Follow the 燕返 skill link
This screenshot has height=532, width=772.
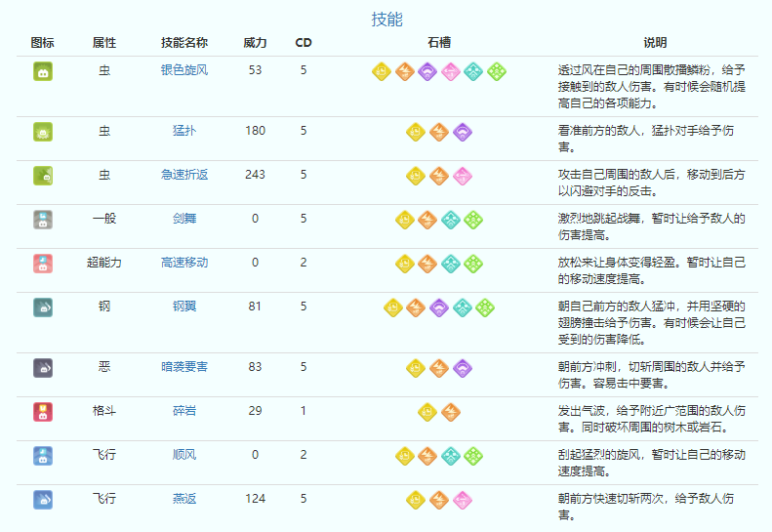[184, 499]
